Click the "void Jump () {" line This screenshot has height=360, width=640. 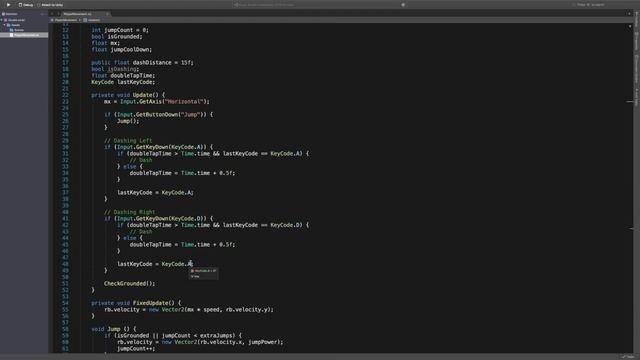(x=113, y=329)
